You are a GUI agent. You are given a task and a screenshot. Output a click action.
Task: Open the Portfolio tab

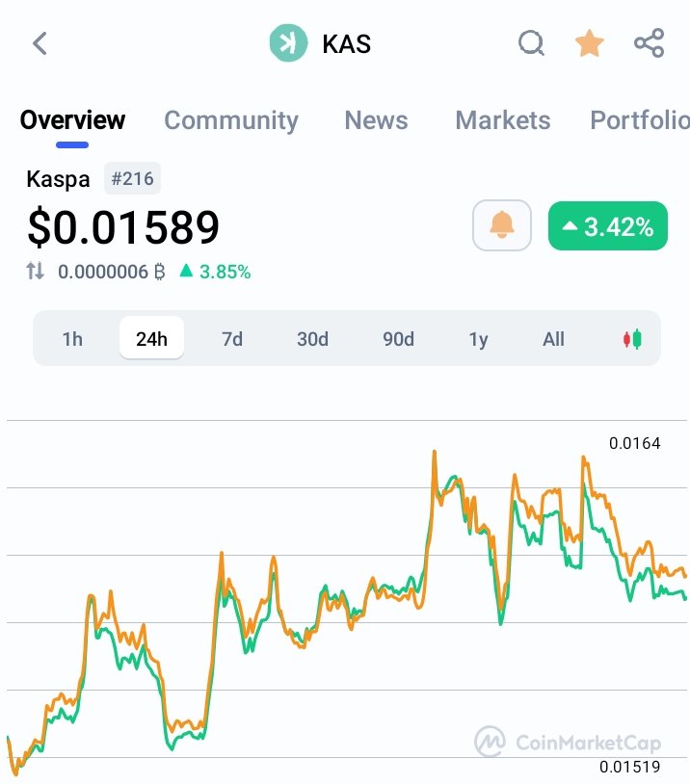tap(640, 120)
